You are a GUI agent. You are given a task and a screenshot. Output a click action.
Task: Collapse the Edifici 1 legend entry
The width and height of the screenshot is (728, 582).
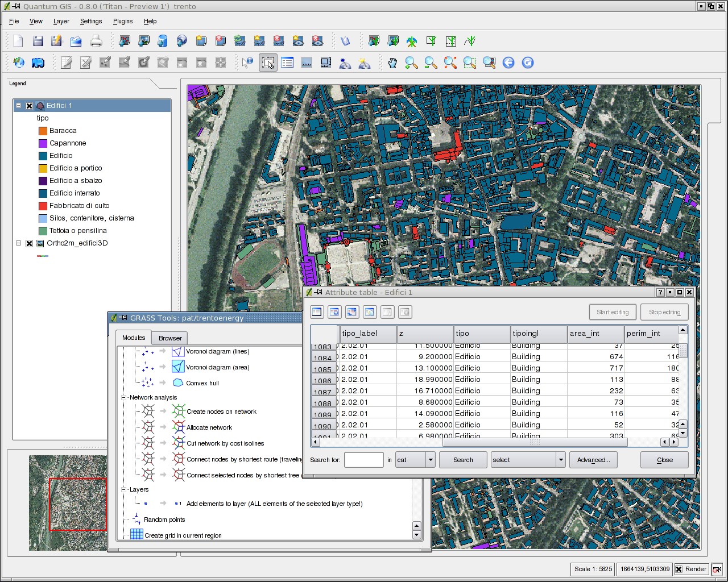[x=18, y=106]
